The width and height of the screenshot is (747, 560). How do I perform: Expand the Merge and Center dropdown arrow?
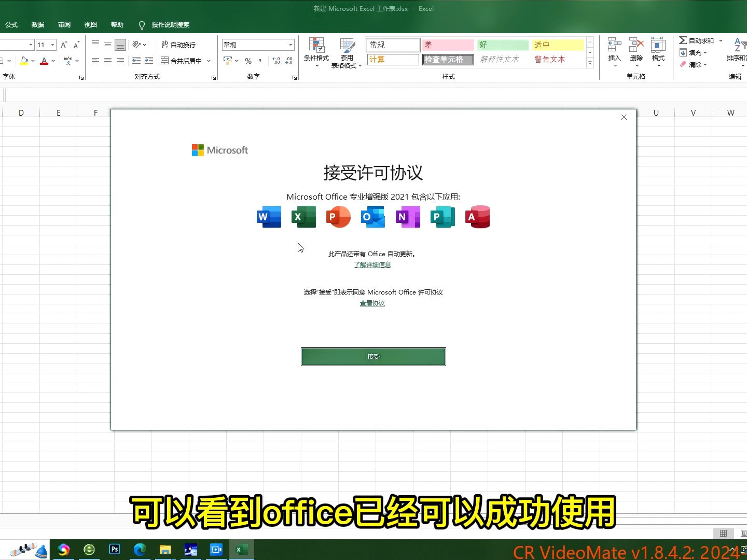point(209,61)
